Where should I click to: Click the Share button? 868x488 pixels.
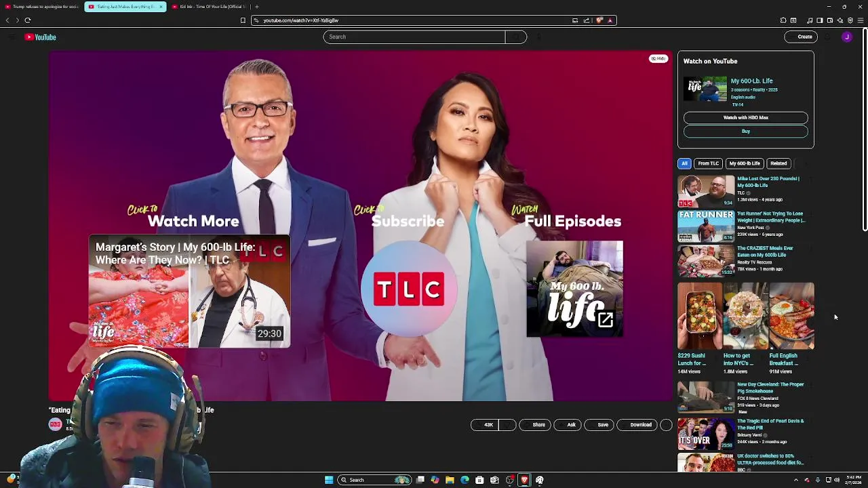tap(536, 425)
